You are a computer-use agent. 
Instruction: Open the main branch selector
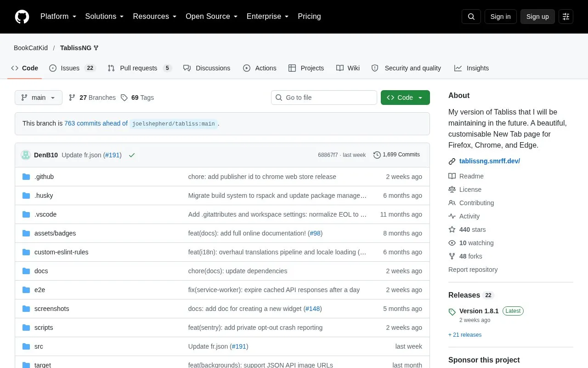(39, 98)
